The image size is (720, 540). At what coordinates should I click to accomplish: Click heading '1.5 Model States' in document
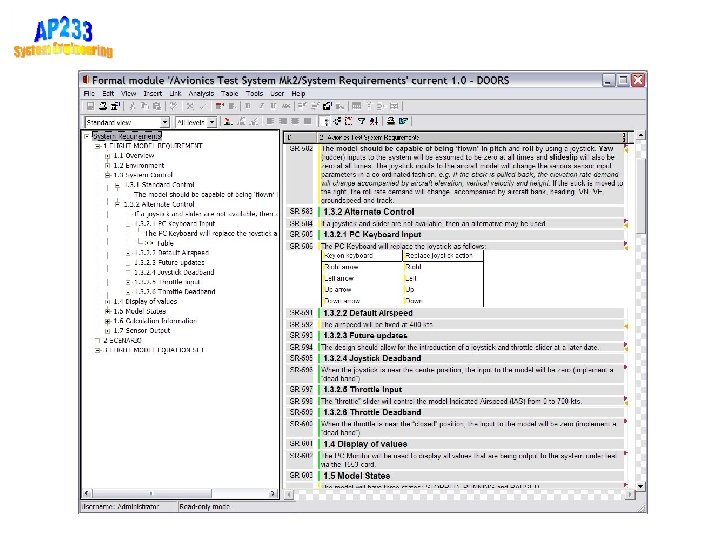click(357, 476)
